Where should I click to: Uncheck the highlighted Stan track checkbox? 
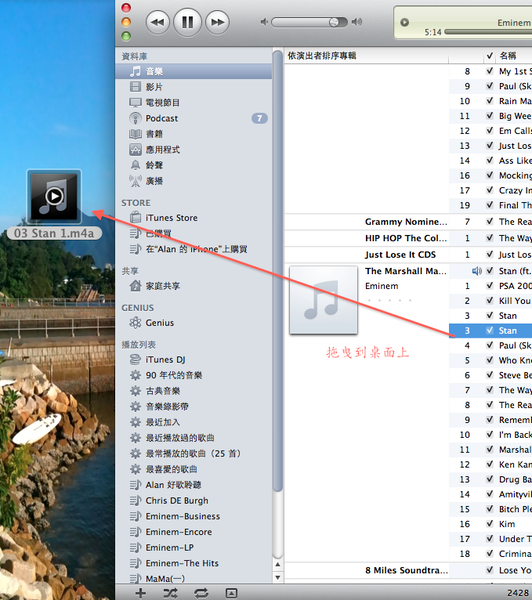click(490, 330)
